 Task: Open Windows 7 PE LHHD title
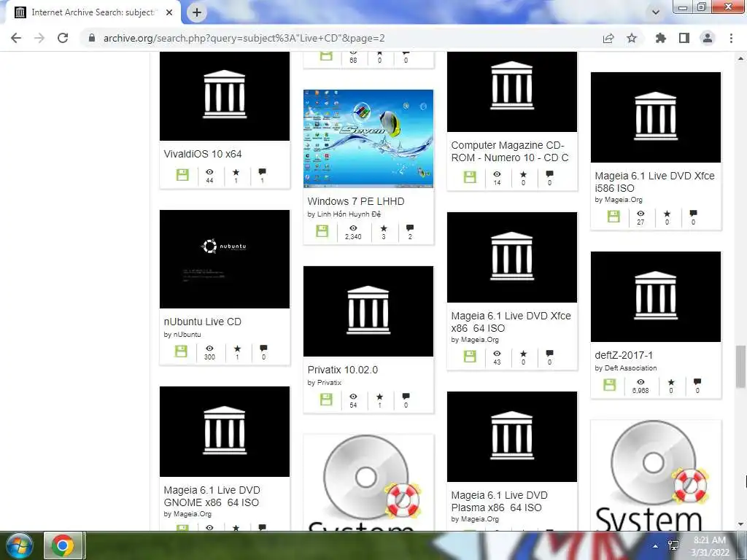click(356, 201)
